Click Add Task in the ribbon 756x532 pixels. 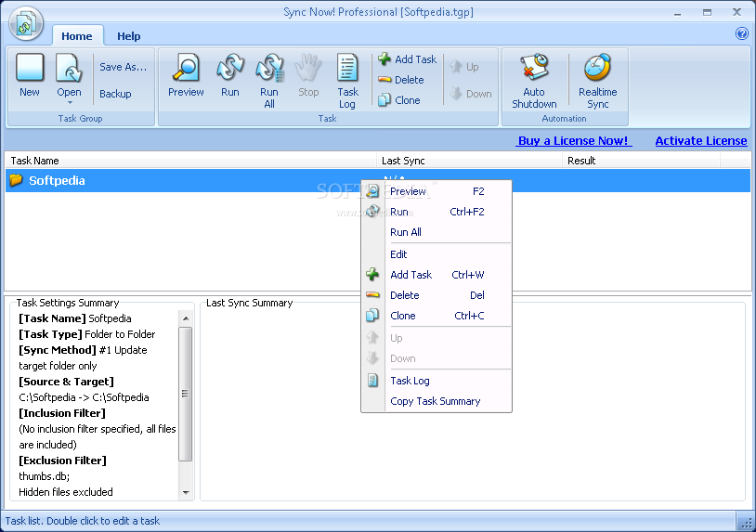pos(408,59)
